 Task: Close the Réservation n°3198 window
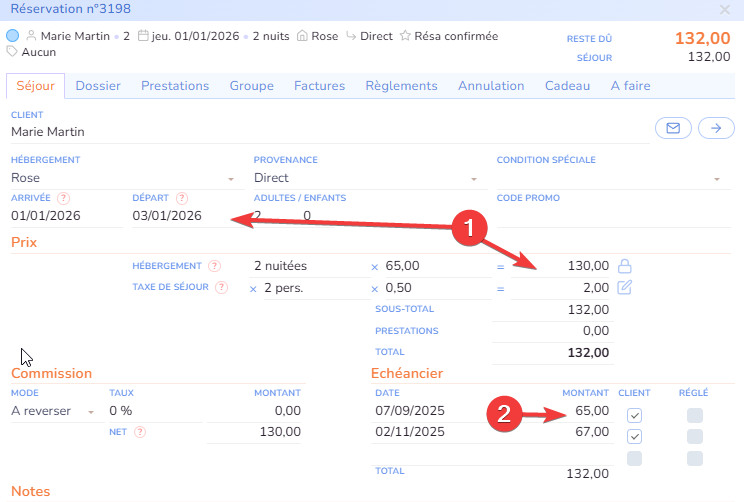pos(725,9)
